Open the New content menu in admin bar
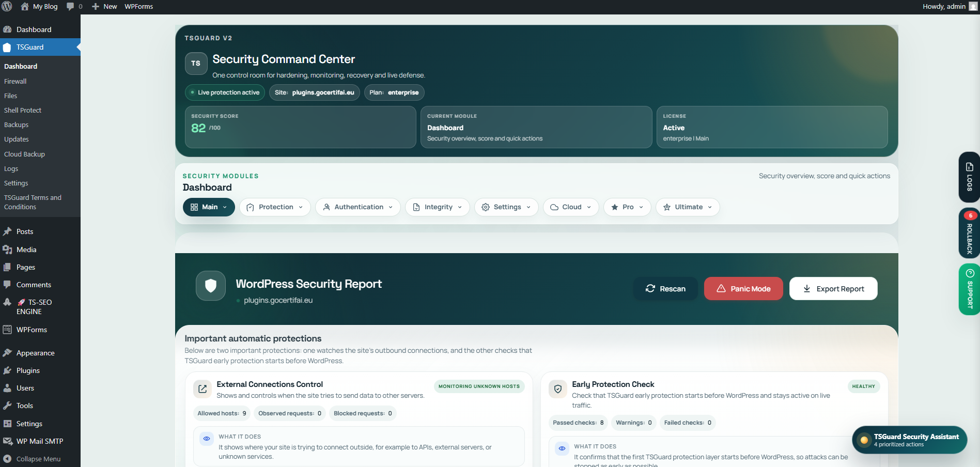Image resolution: width=980 pixels, height=467 pixels. point(104,6)
